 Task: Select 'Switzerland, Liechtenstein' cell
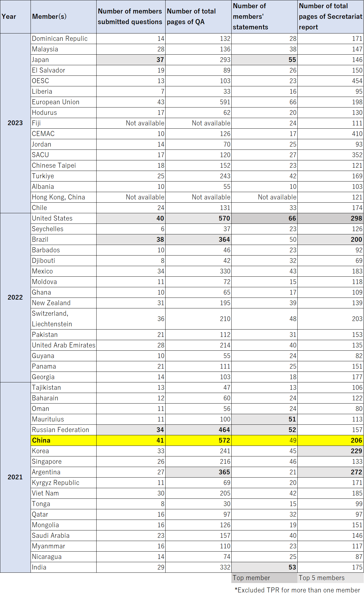63,319
